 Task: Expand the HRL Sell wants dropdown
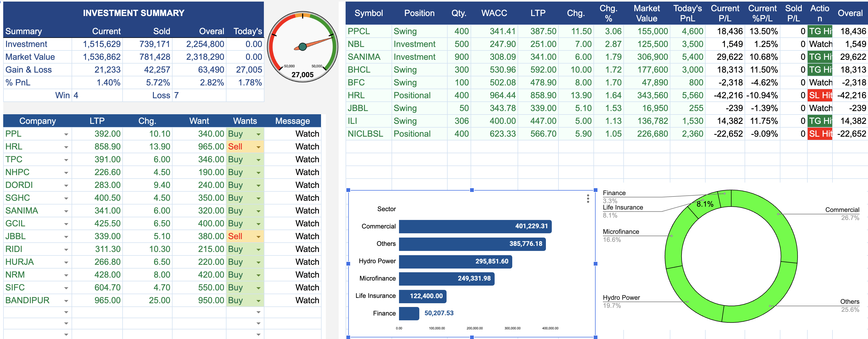pyautogui.click(x=258, y=147)
